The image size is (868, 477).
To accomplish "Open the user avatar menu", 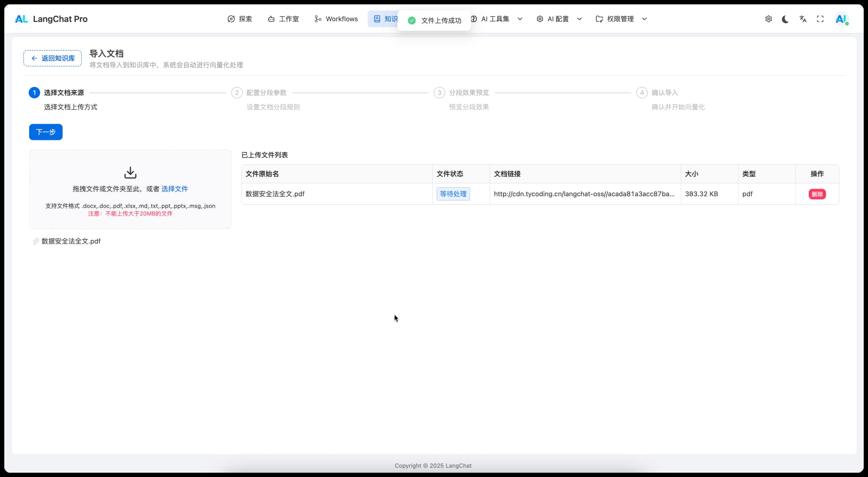I will [x=841, y=19].
